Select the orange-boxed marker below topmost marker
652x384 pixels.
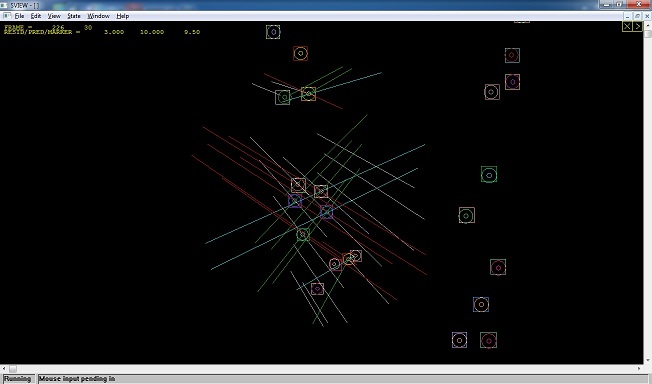[x=300, y=54]
